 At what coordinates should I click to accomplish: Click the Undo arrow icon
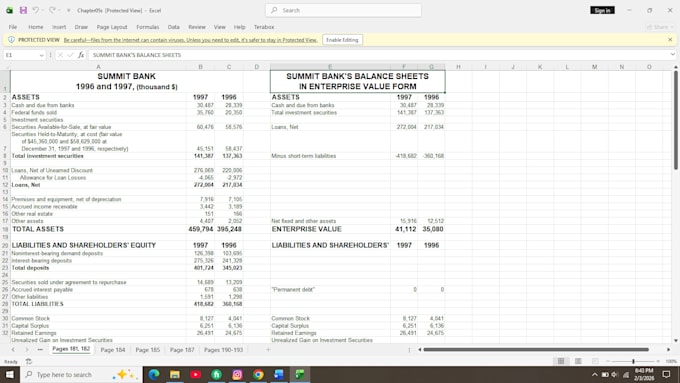click(x=36, y=10)
